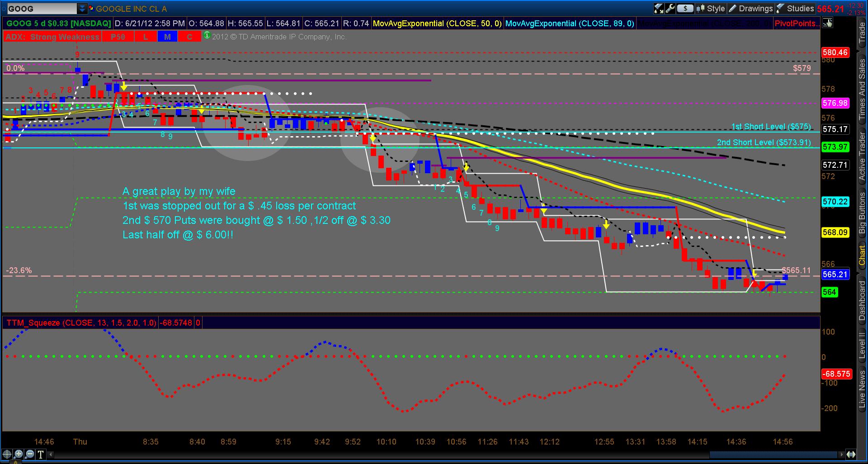Click the 580.46 red price bubble
The width and height of the screenshot is (868, 464).
(x=835, y=52)
